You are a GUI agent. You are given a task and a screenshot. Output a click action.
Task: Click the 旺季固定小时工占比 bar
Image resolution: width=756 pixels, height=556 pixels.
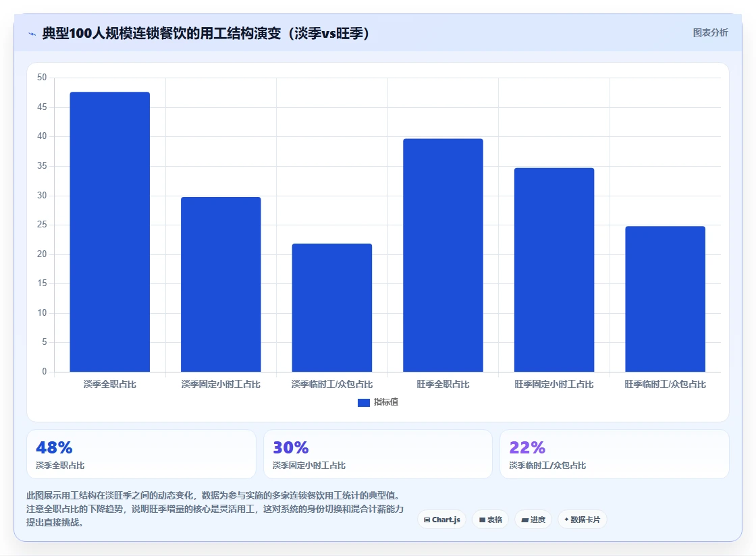pyautogui.click(x=554, y=270)
